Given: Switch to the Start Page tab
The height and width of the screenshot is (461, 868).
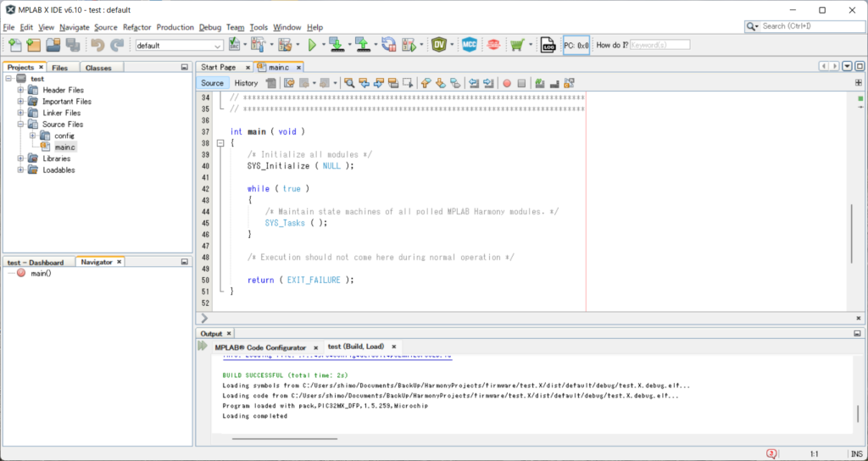Looking at the screenshot, I should point(218,67).
